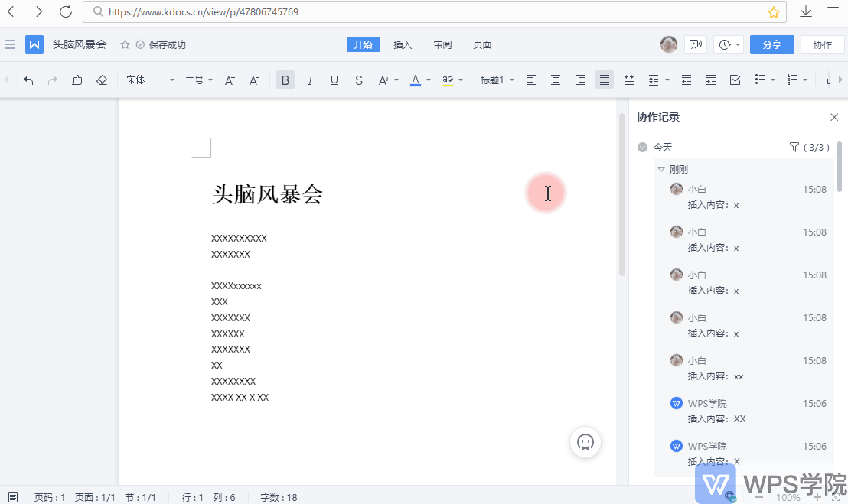Toggle bold formatting
Viewport: 848px width, 504px height.
click(285, 80)
